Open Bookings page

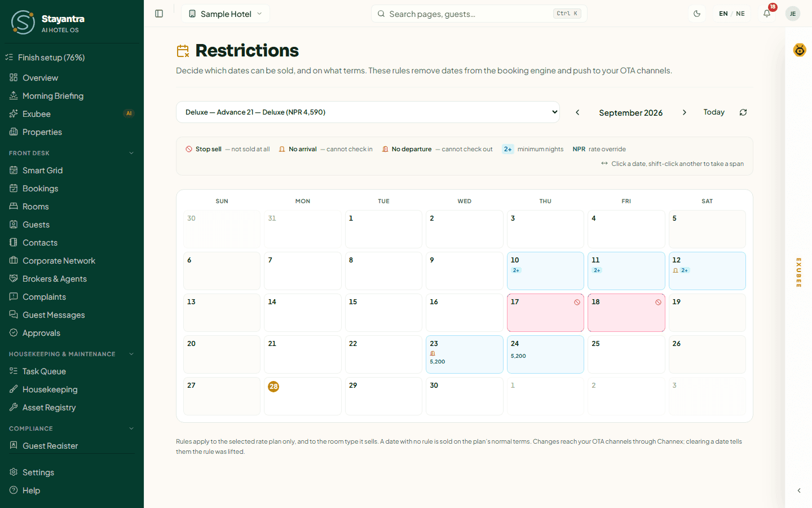point(72,189)
